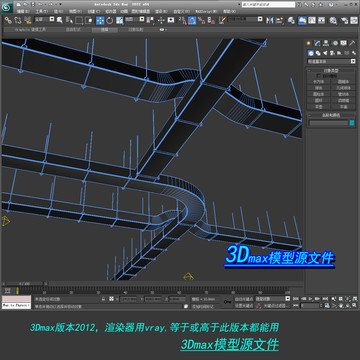Open the 编辑(E) menu
360x360 pixels.
(x=23, y=11)
